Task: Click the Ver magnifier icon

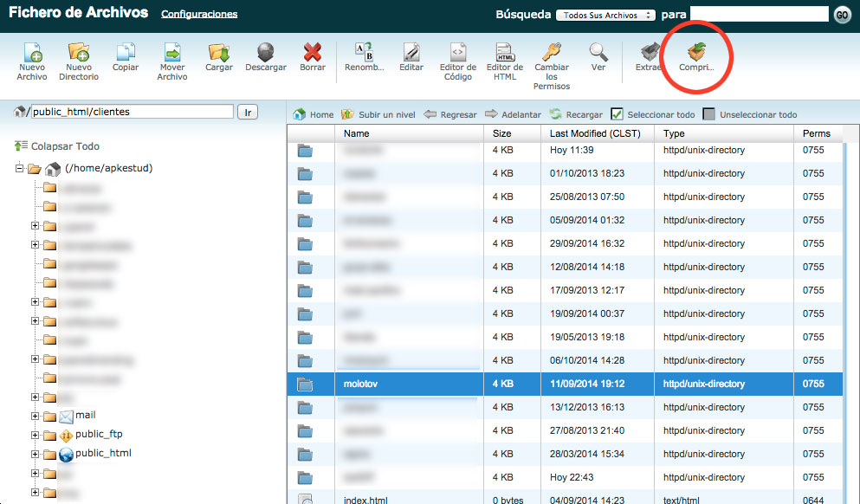Action: click(598, 52)
